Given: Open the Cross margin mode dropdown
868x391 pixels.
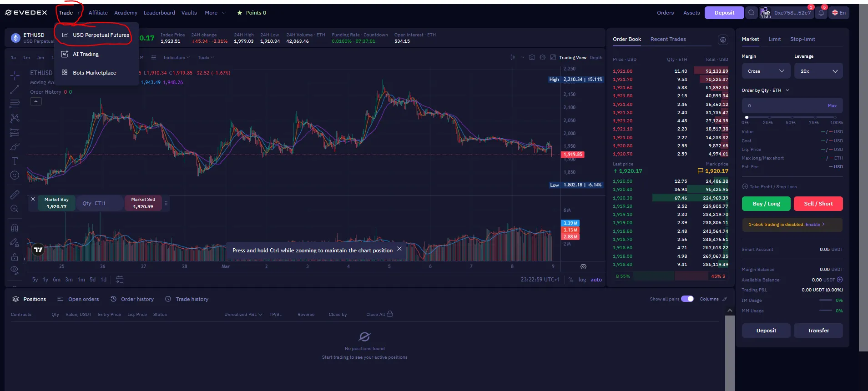Looking at the screenshot, I should 766,71.
